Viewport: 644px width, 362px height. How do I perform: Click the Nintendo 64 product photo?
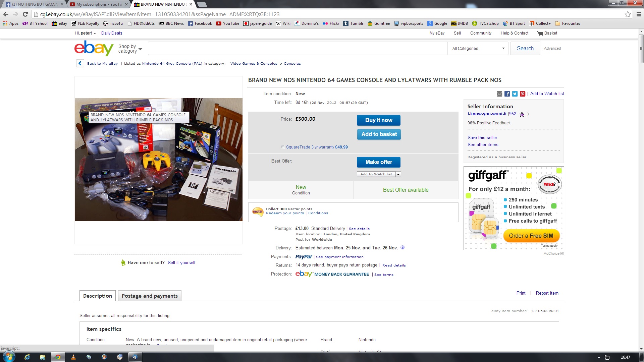[159, 160]
